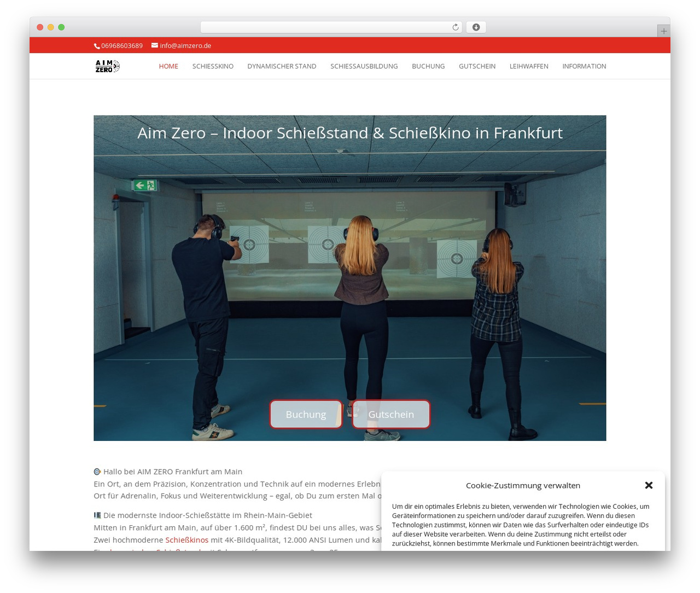
Task: Open the info@aimzero.de email link
Action: (185, 46)
